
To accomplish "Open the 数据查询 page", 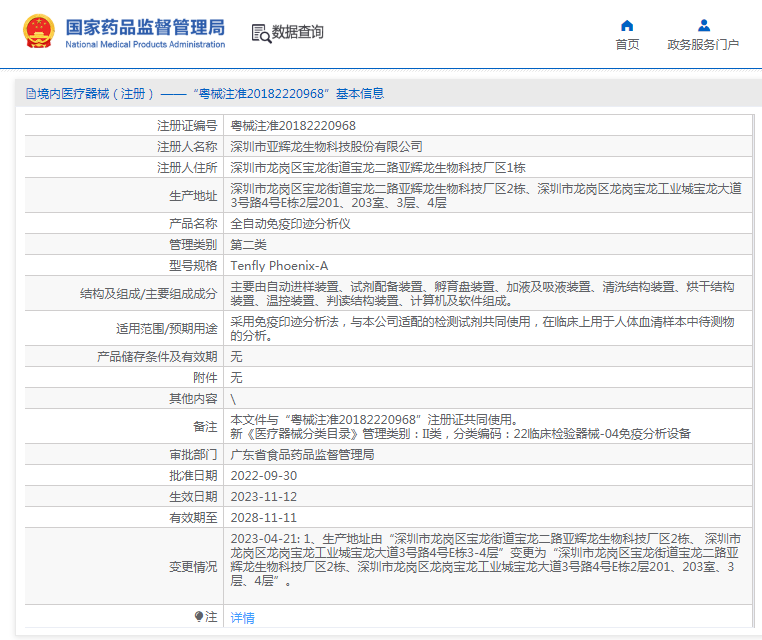I will click(x=297, y=32).
